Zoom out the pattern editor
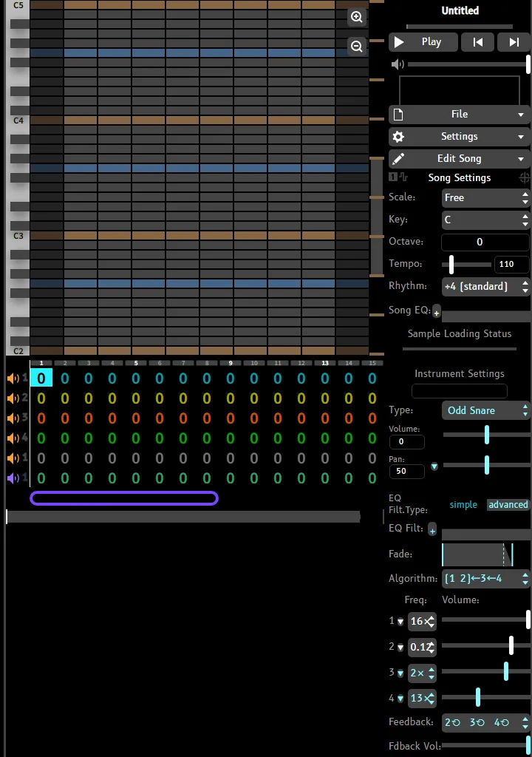This screenshot has height=757, width=532. pyautogui.click(x=357, y=46)
